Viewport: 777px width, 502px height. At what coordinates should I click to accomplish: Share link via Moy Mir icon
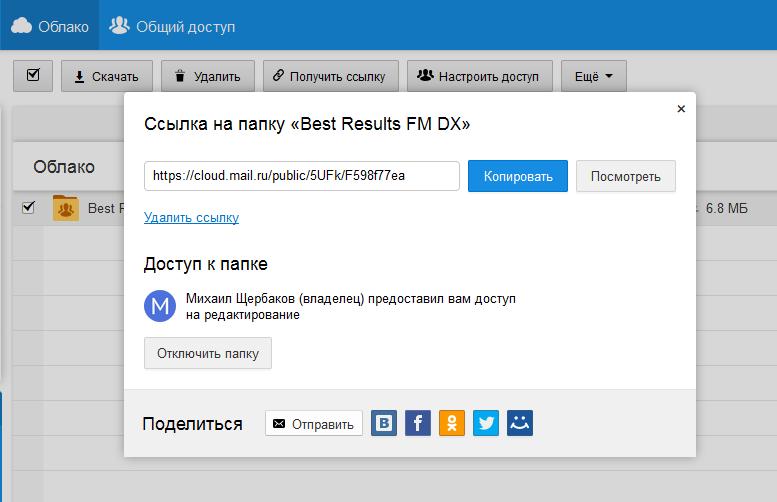[520, 423]
